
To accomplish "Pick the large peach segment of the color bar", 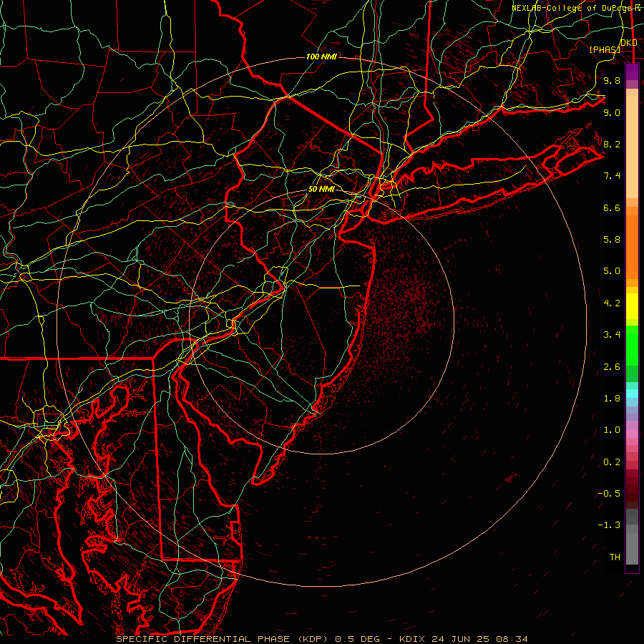I will 632,147.
